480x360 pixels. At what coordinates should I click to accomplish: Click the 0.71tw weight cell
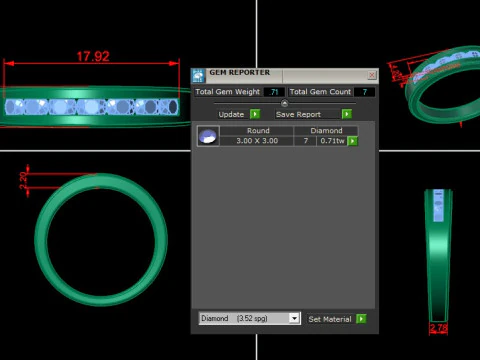[332, 141]
